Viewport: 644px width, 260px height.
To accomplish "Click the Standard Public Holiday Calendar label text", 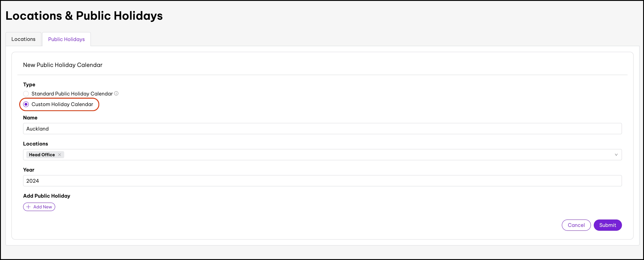I will tap(72, 94).
